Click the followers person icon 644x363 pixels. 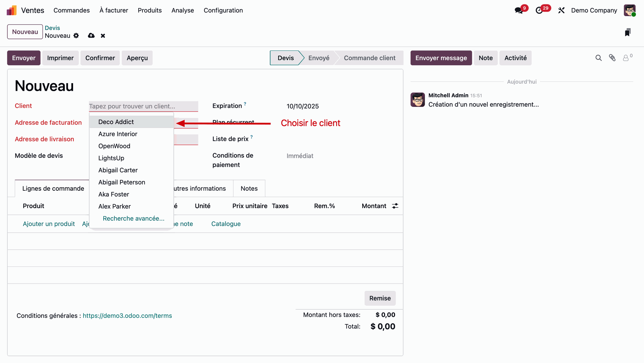coord(626,58)
